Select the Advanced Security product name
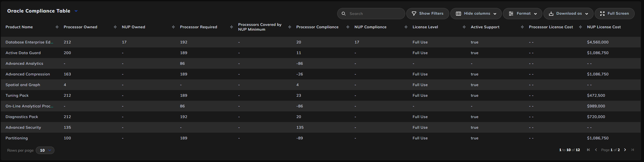This screenshot has height=162, width=644. (x=23, y=127)
